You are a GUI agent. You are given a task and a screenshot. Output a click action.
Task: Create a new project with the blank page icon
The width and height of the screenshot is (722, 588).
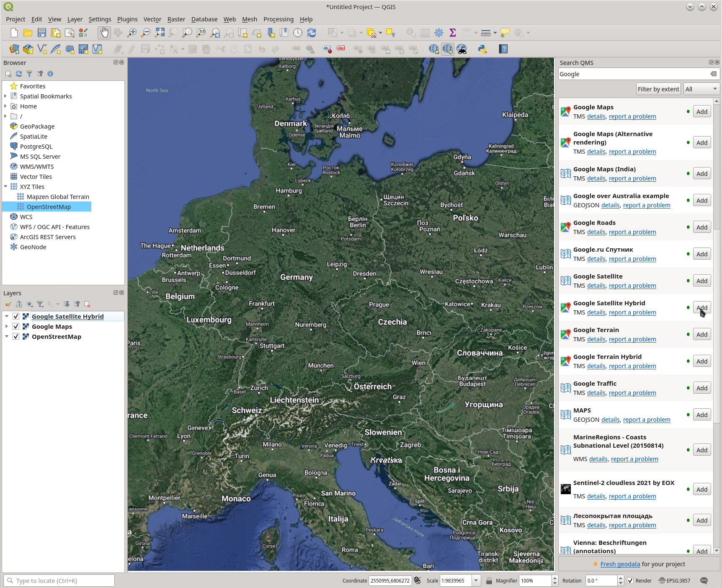[x=14, y=33]
